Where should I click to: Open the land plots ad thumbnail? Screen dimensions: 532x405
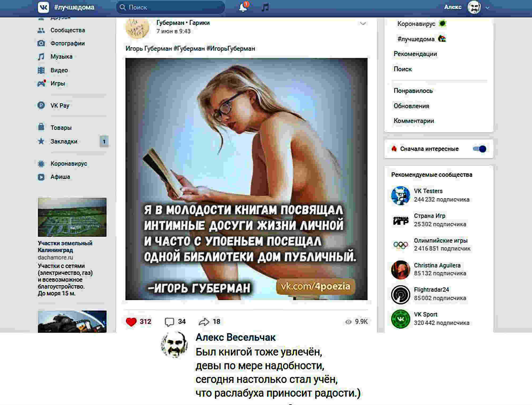click(72, 217)
